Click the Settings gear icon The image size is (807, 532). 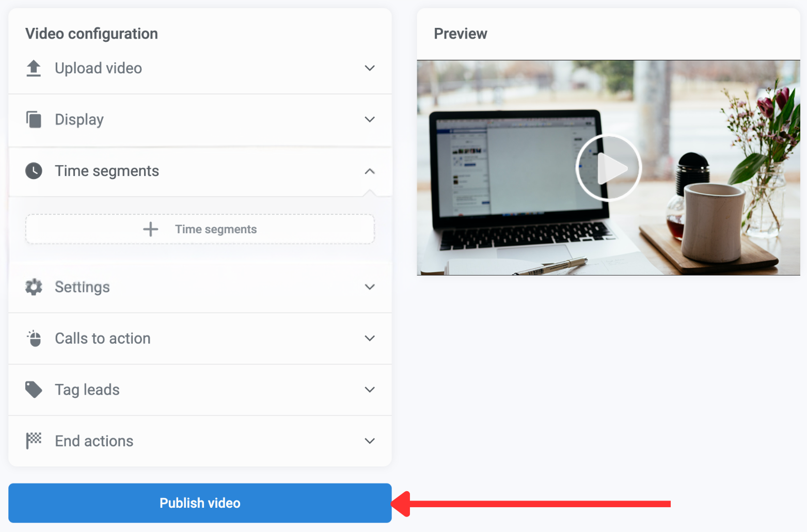tap(34, 287)
